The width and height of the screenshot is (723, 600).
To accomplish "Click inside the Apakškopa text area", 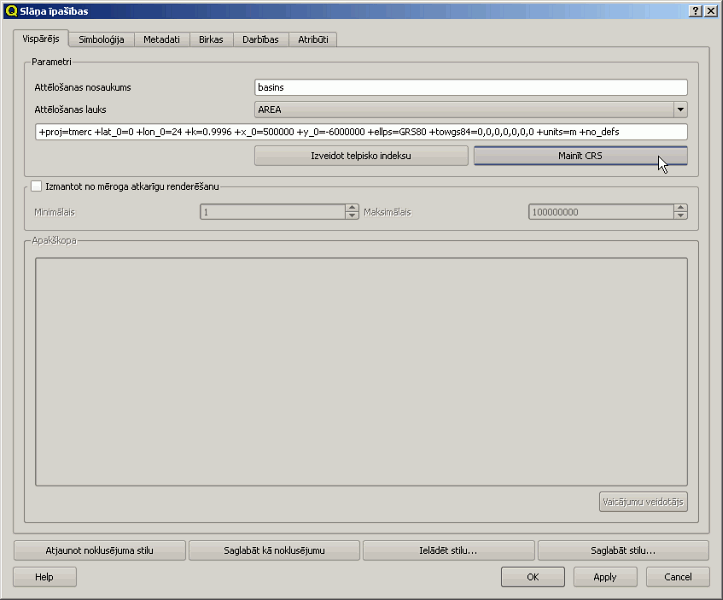I will (x=361, y=372).
